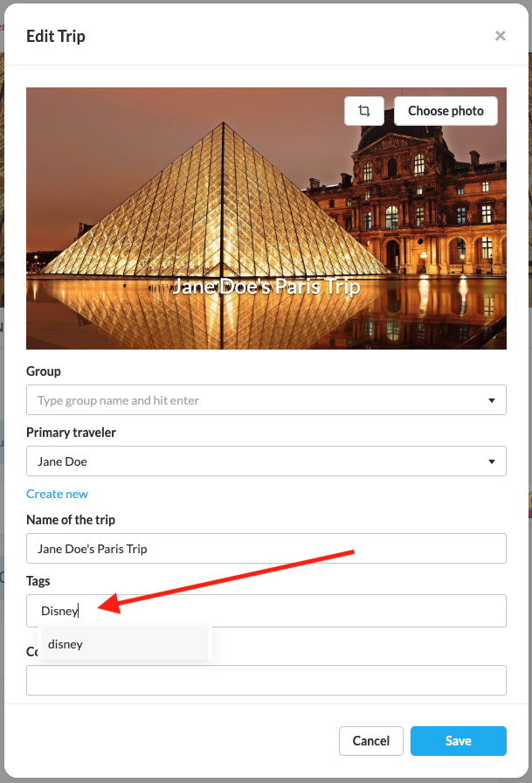Click the Choose photo button

click(446, 111)
